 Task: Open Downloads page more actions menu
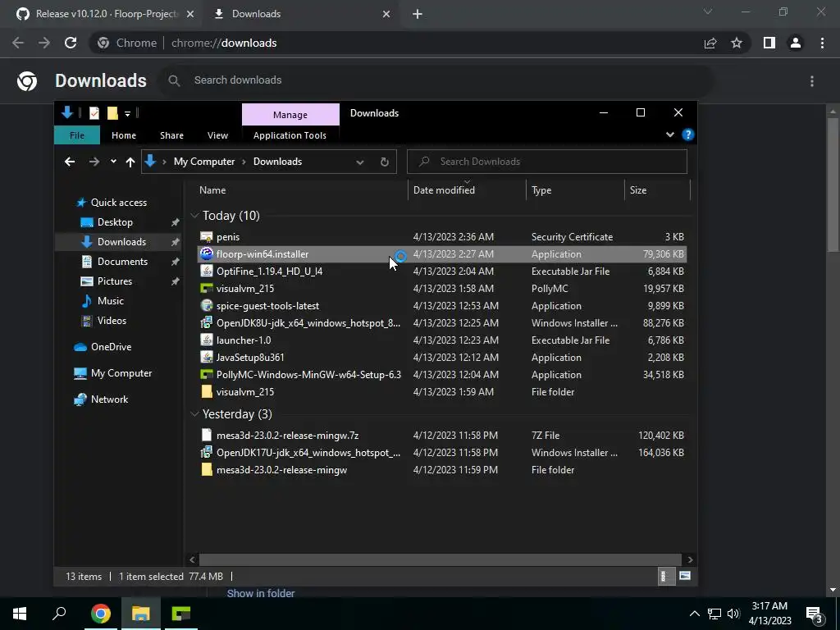point(812,81)
